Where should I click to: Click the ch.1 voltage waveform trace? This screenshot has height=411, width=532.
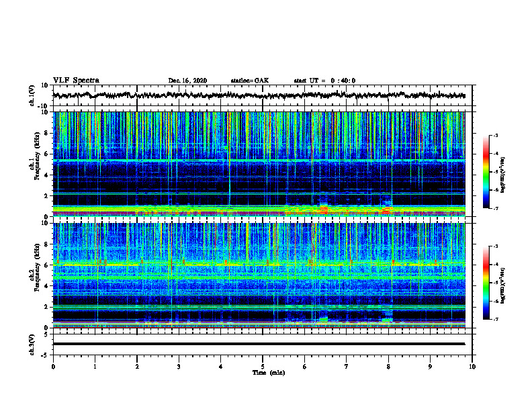[x=259, y=95]
